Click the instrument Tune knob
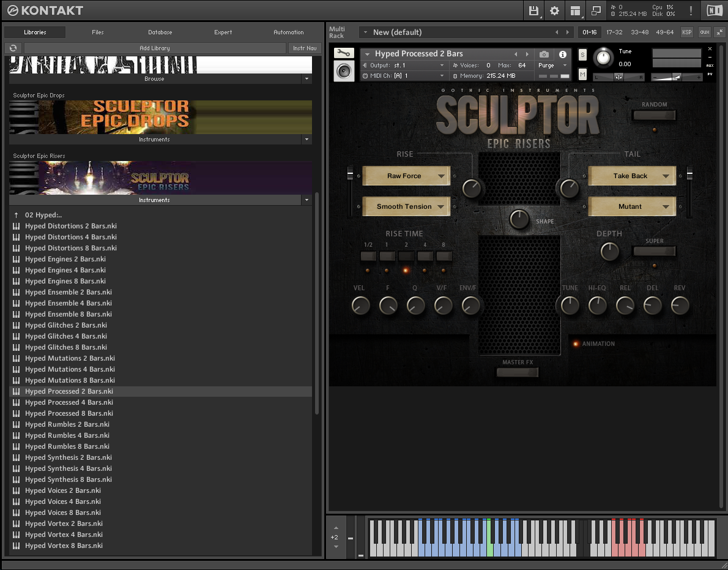728x570 pixels. pyautogui.click(x=604, y=58)
